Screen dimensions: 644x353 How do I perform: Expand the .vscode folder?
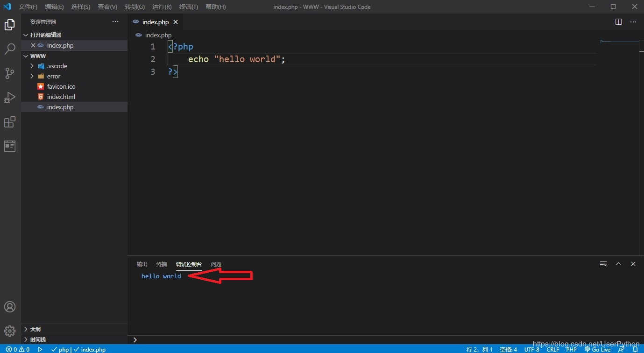point(57,66)
